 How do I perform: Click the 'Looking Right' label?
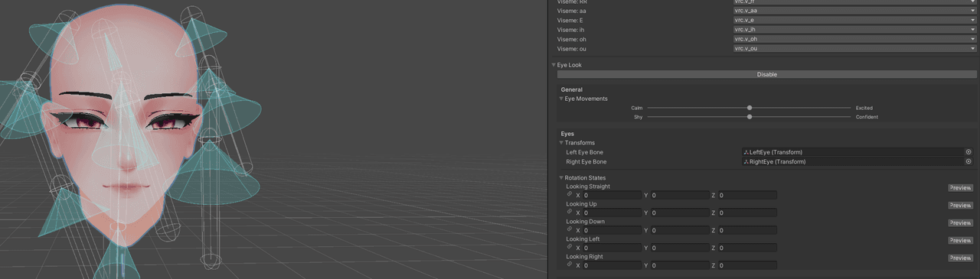tap(584, 257)
